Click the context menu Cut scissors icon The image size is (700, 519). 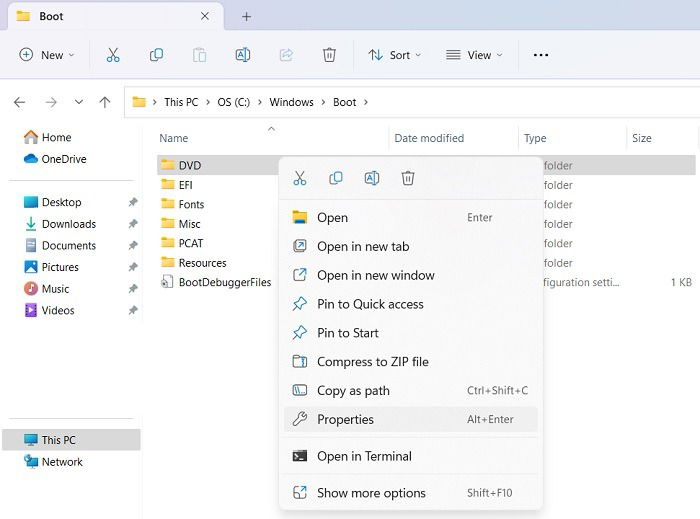tap(299, 178)
